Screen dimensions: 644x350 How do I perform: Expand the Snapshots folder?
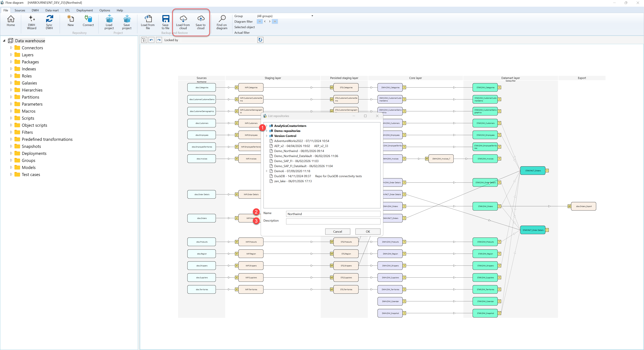[x=11, y=146]
